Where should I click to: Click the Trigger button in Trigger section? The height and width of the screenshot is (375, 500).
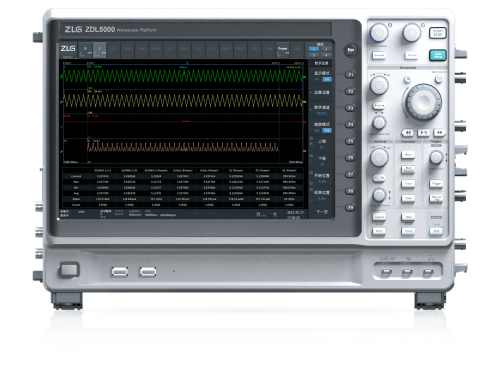coord(436,184)
